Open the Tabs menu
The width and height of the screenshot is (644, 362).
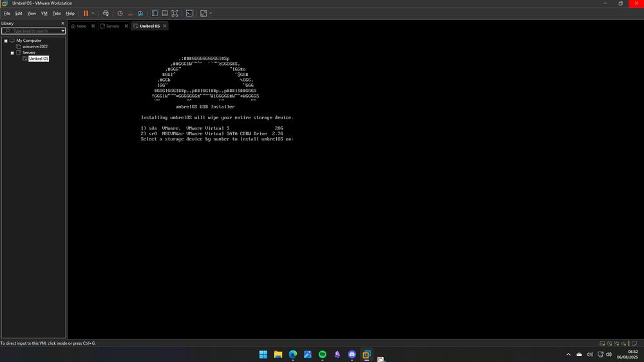point(57,13)
